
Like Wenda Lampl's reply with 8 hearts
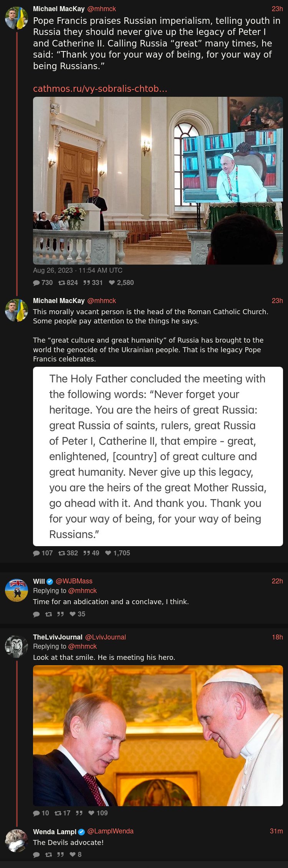coord(73,855)
